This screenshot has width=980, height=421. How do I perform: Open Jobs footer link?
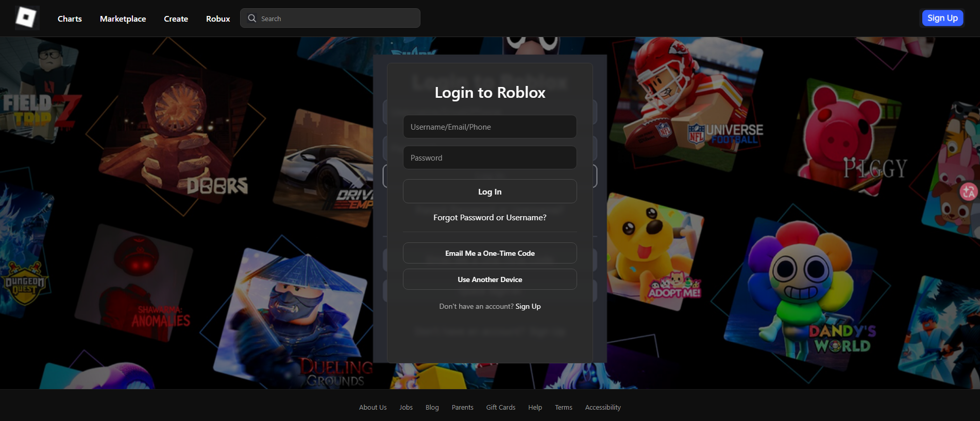click(x=406, y=407)
